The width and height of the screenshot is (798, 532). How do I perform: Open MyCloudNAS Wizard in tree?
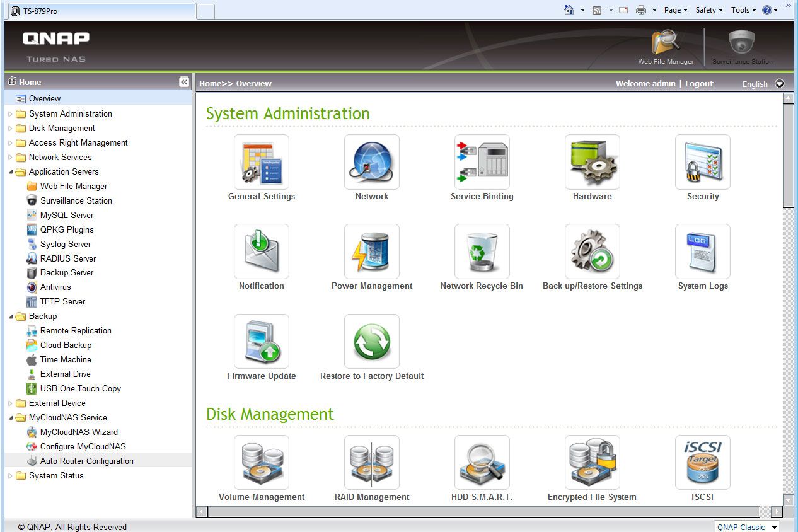[x=79, y=432]
